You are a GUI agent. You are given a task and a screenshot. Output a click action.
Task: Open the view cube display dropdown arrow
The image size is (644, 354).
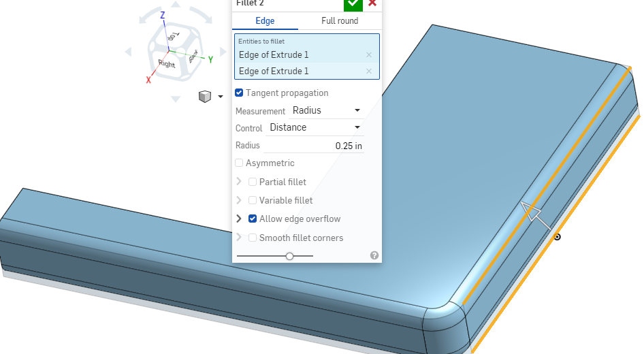tap(221, 97)
